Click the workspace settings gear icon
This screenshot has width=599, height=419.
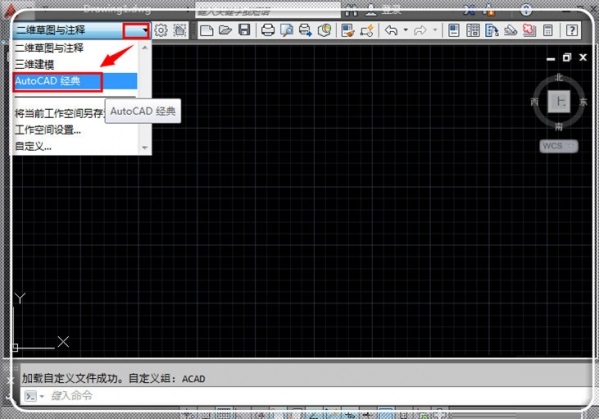[161, 30]
